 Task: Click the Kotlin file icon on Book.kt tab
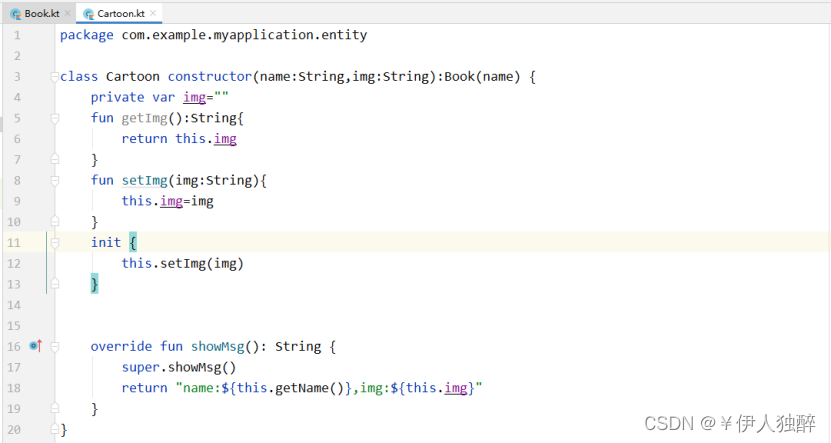16,14
